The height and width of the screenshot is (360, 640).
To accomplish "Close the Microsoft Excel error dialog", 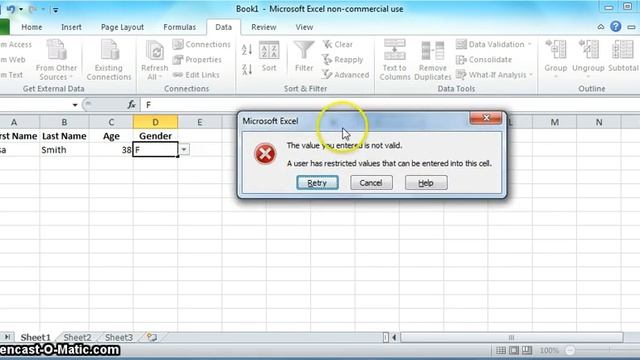I will (486, 118).
